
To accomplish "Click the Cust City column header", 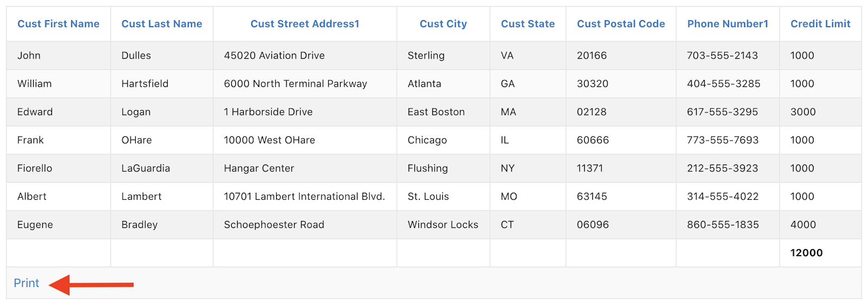I will point(443,24).
